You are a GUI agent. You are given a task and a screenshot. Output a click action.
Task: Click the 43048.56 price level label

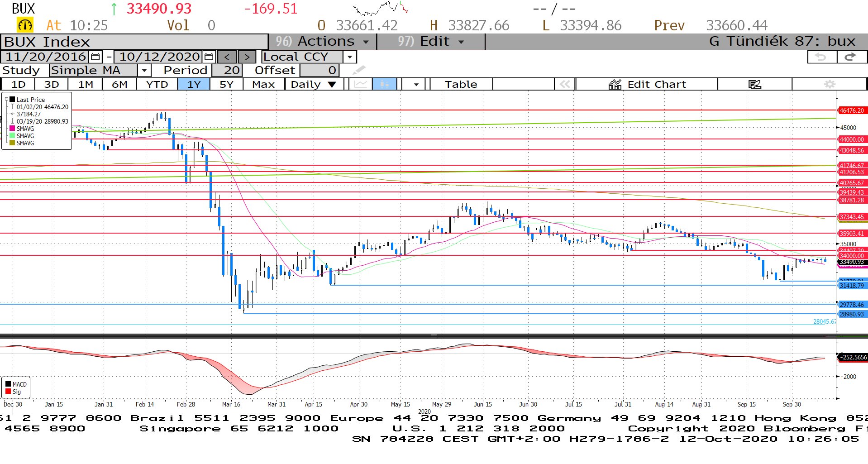[852, 150]
